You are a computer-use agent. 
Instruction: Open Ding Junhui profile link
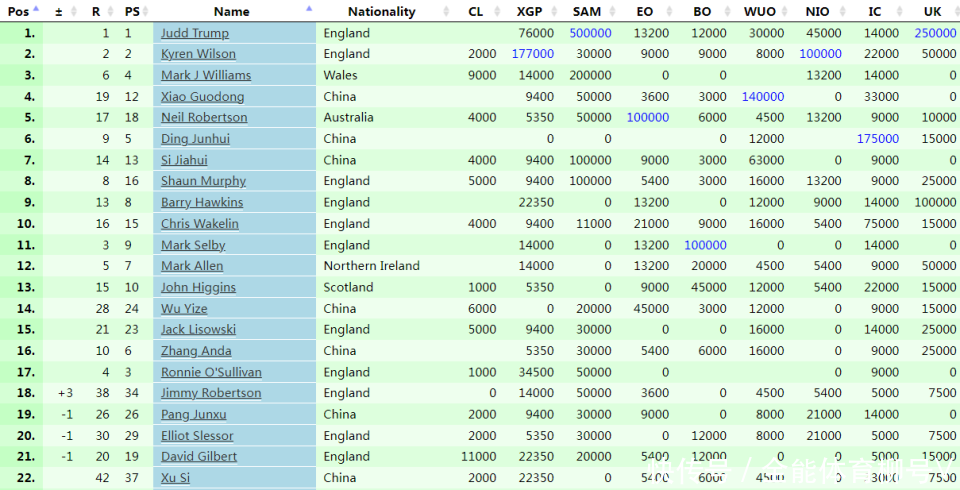pyautogui.click(x=195, y=139)
